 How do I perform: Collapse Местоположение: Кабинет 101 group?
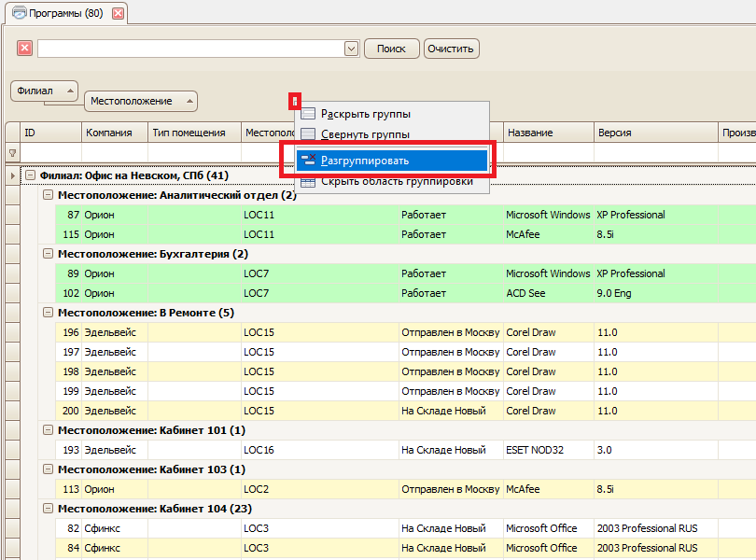[x=48, y=430]
